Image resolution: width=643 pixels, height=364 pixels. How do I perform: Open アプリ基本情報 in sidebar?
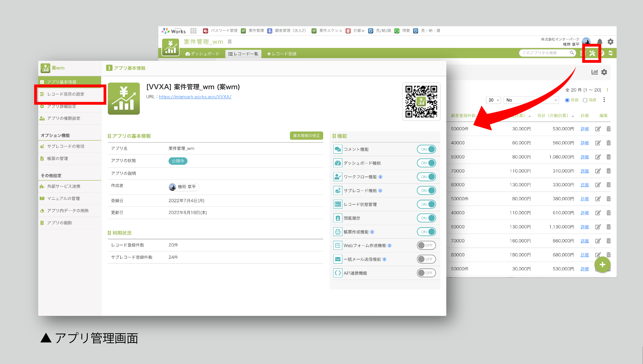tap(70, 82)
